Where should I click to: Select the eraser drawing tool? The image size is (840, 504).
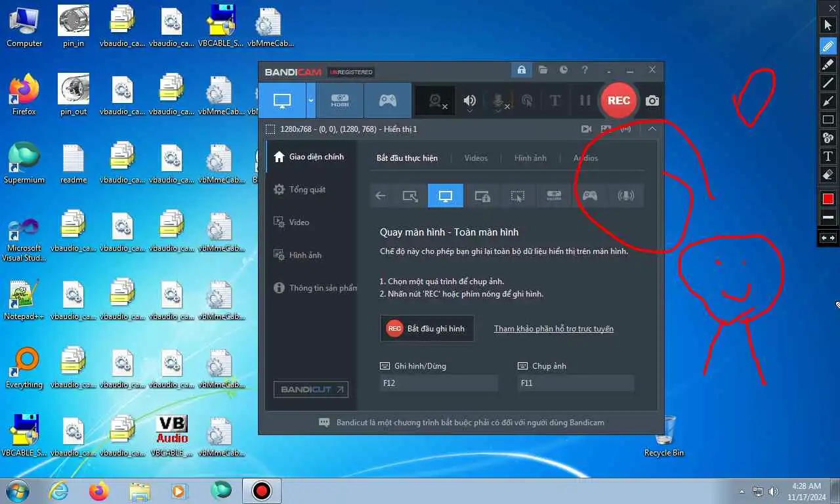pyautogui.click(x=828, y=175)
